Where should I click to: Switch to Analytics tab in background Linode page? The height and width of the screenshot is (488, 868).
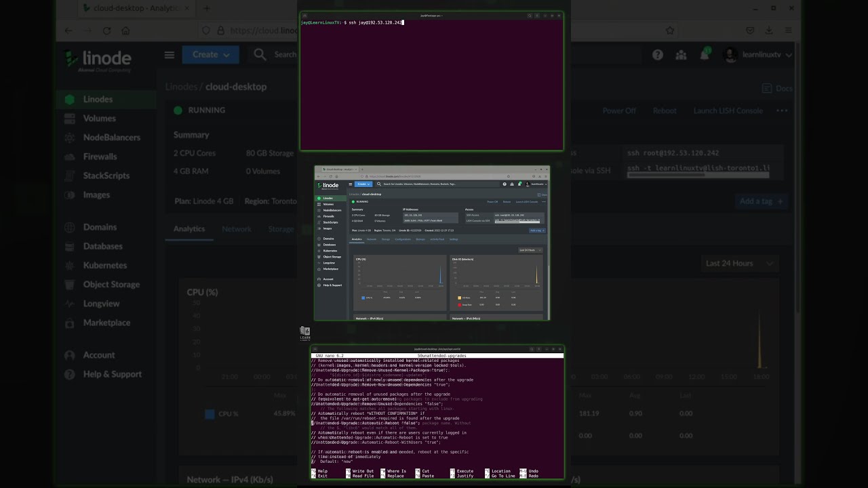coord(189,229)
